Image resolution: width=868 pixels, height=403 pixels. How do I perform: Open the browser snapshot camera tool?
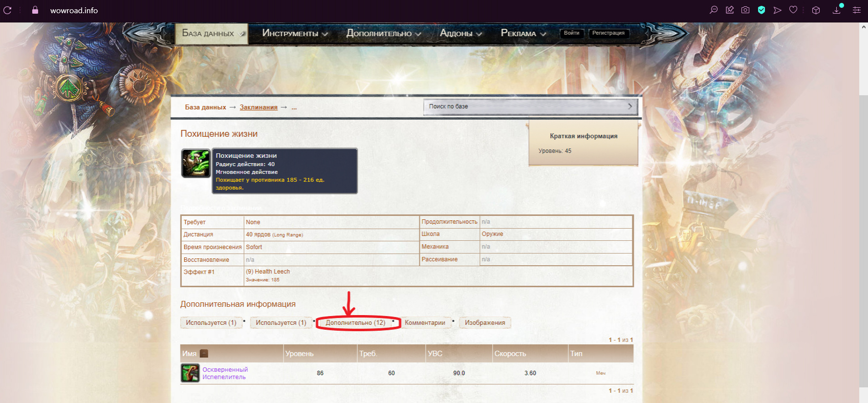pyautogui.click(x=745, y=10)
